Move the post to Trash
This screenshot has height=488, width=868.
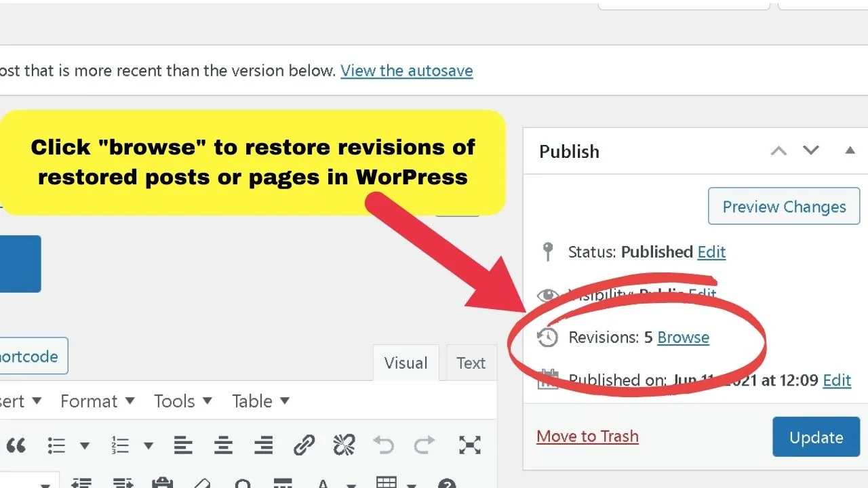(x=587, y=436)
